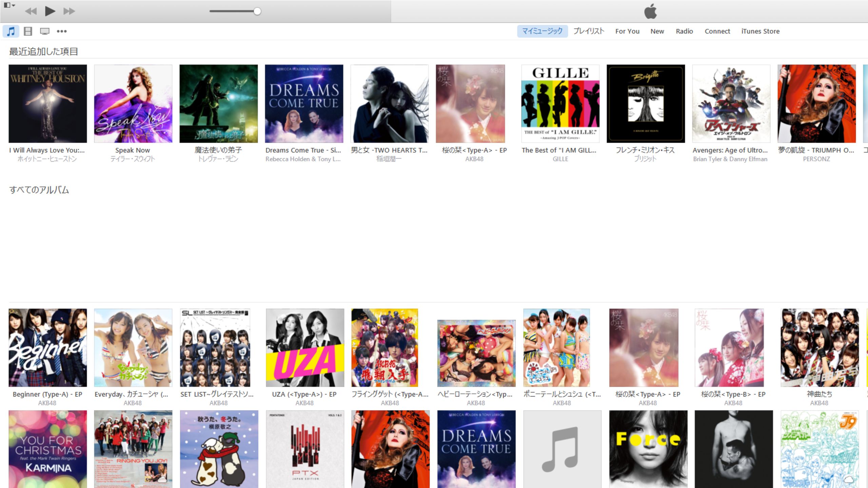This screenshot has width=868, height=488.
Task: Go to the iTunes Store tab
Action: tap(760, 31)
